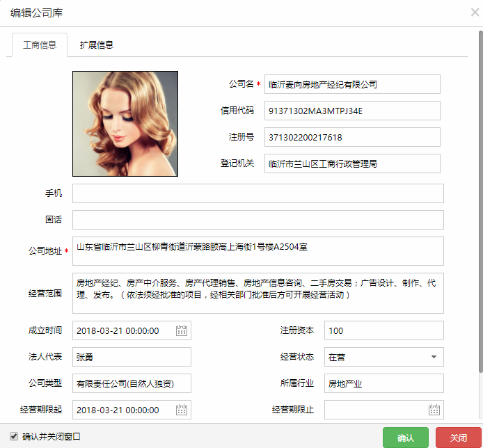483x448 pixels.
Task: Click the 确认并关闭窗口 checkbox label
Action: point(52,436)
